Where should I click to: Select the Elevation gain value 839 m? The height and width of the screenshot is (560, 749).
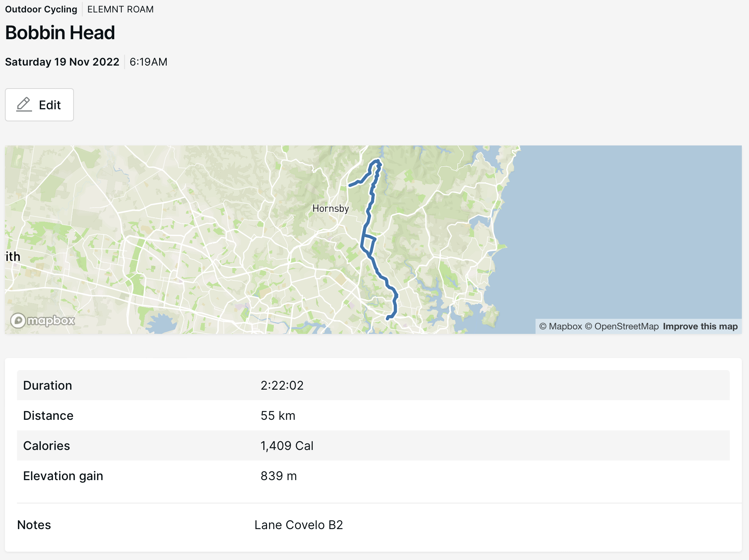tap(278, 476)
